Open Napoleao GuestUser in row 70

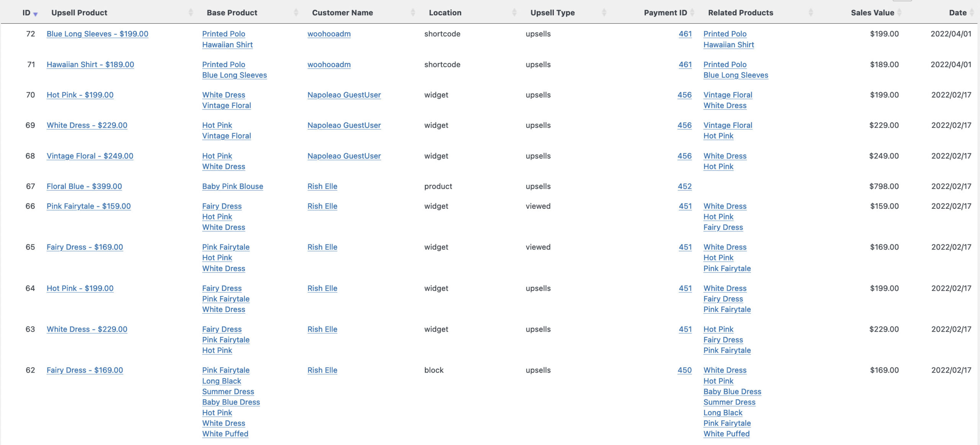point(344,95)
